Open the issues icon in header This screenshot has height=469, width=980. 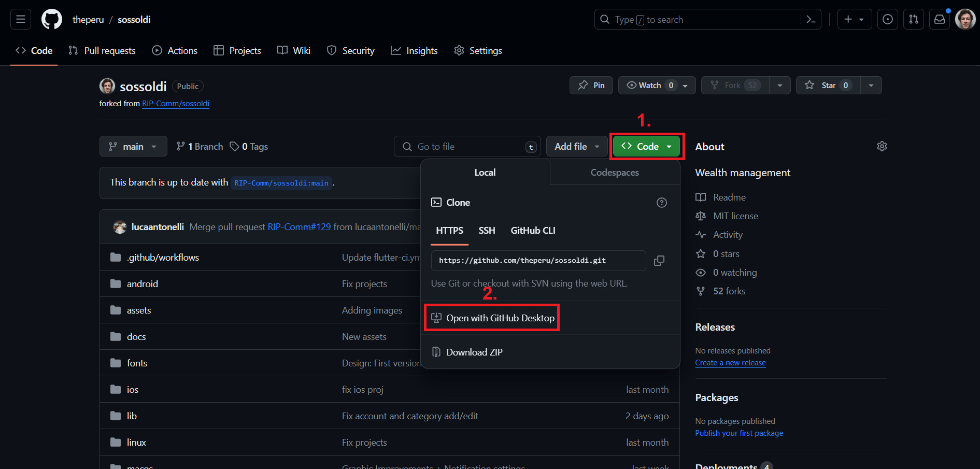[888, 20]
